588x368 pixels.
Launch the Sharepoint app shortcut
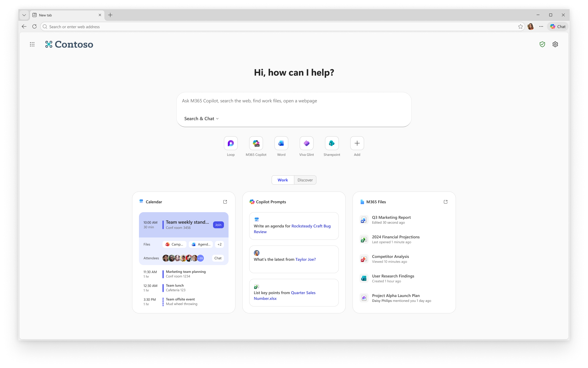point(332,143)
